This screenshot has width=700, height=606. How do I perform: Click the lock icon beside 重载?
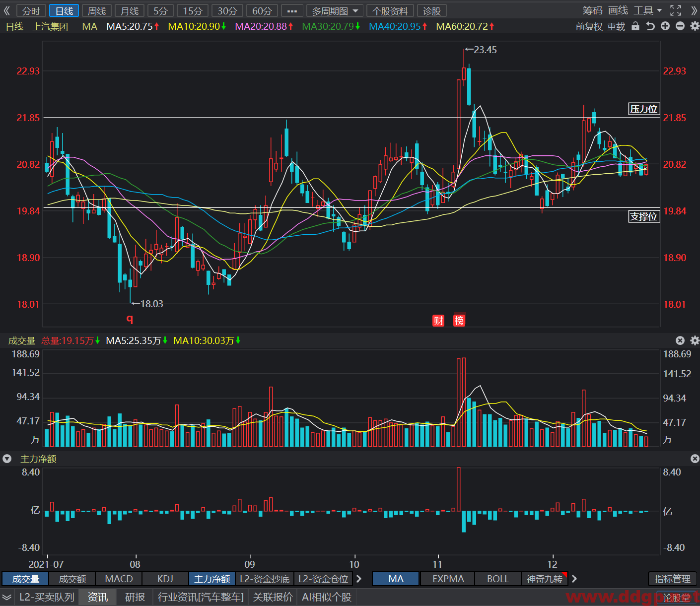pyautogui.click(x=635, y=26)
